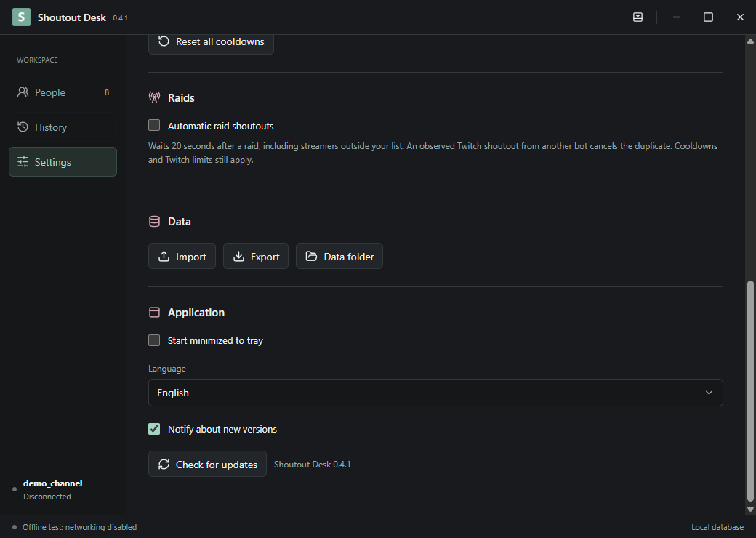Click the Shoutout Desk 0.4.1 version label
756x538 pixels.
point(313,465)
